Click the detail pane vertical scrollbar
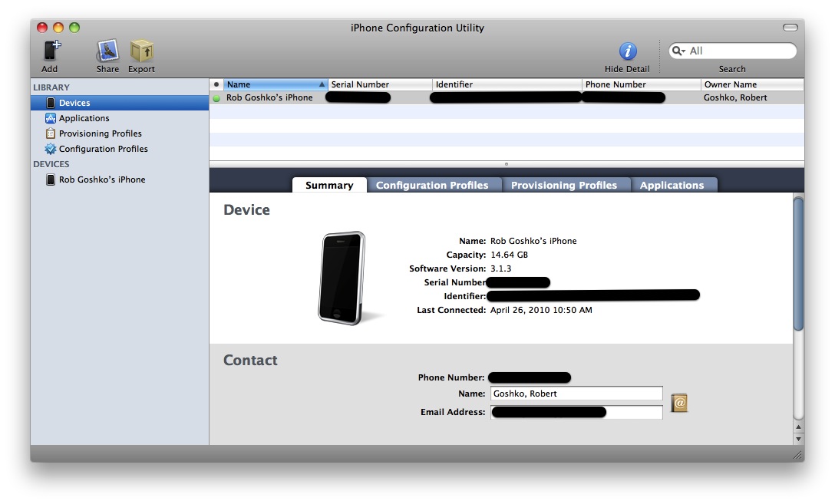 (798, 263)
